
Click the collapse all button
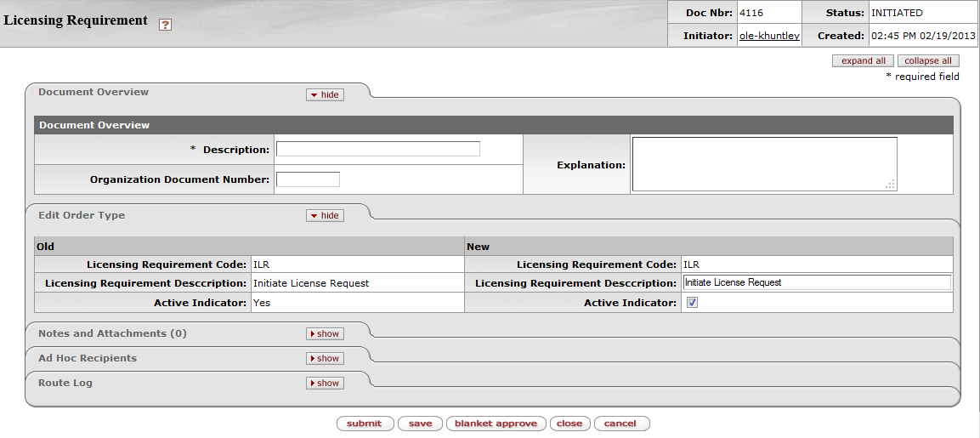928,61
